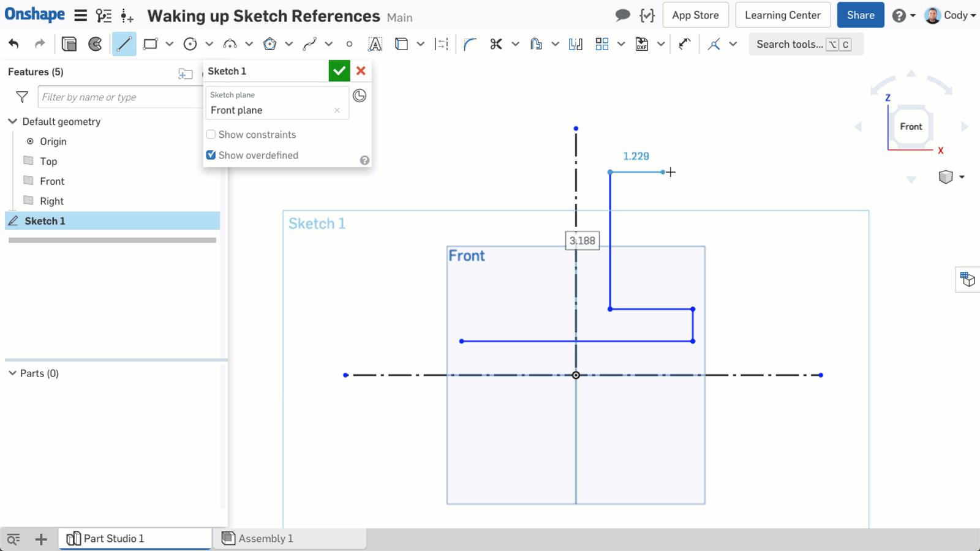Accept Sketch 1 with the green checkmark
The image size is (980, 551).
339,70
